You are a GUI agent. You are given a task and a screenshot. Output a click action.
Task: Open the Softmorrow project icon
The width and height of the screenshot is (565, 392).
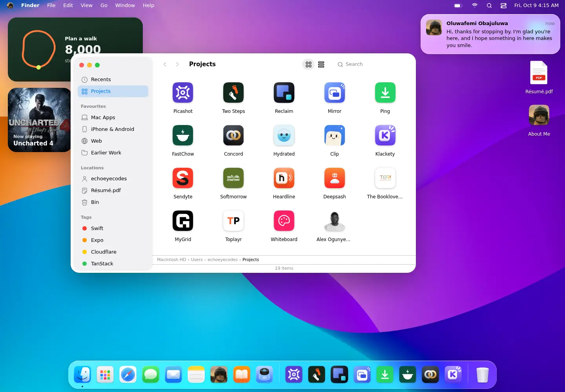(x=233, y=178)
